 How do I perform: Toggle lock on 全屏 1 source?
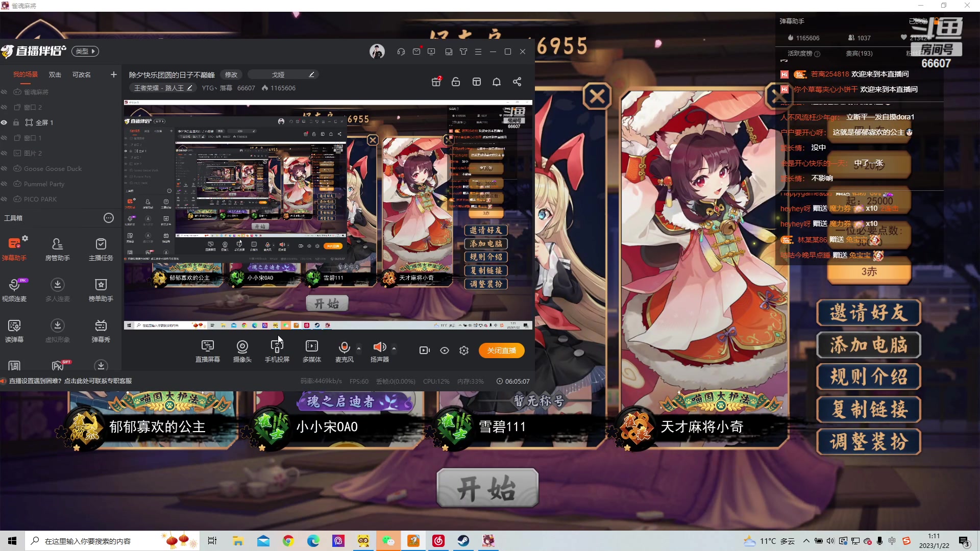click(16, 122)
